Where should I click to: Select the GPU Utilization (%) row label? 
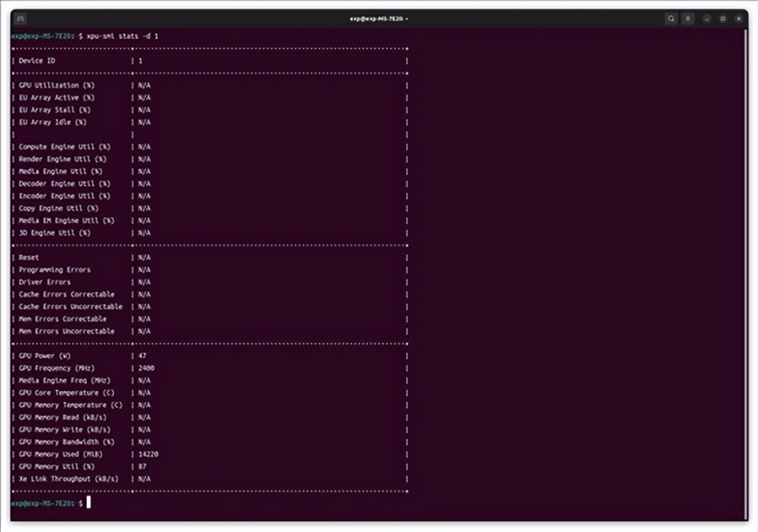coord(57,85)
